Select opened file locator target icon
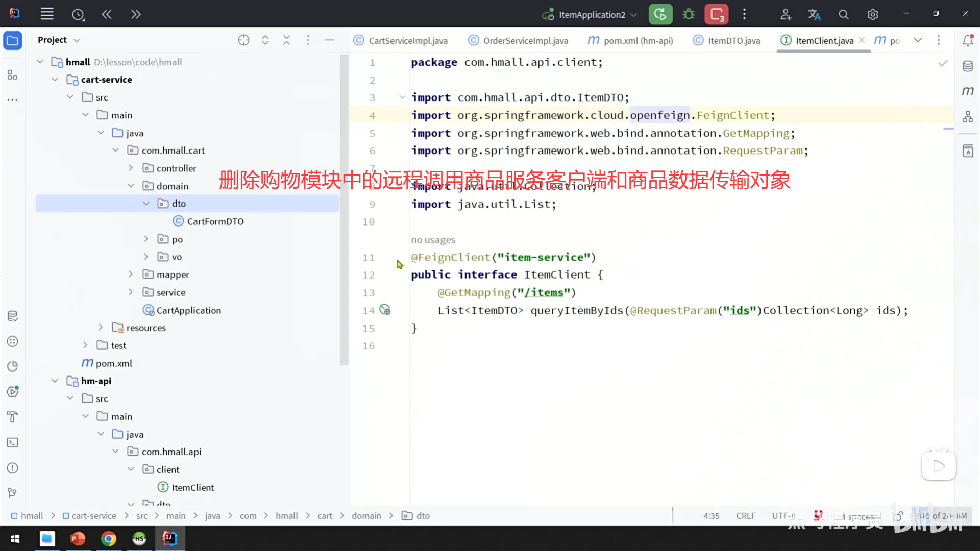Image resolution: width=980 pixels, height=551 pixels. pos(243,40)
